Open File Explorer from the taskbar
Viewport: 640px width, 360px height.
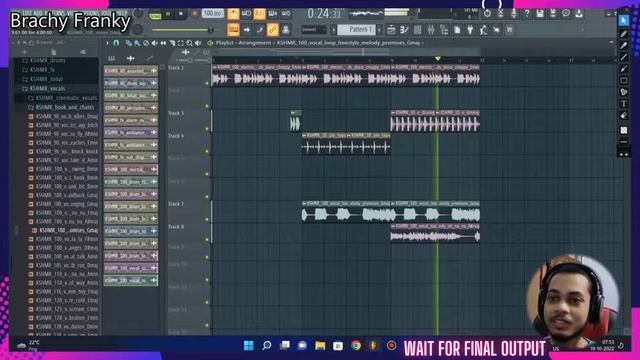tap(320, 346)
